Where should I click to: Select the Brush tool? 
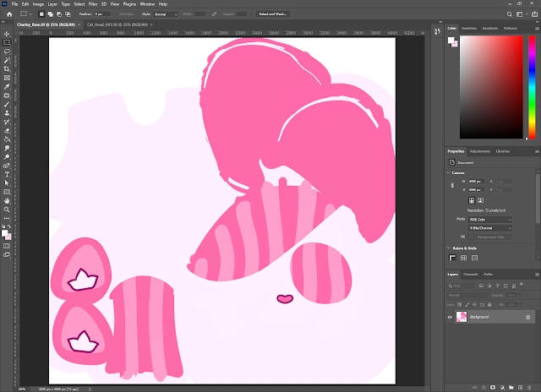coord(7,104)
